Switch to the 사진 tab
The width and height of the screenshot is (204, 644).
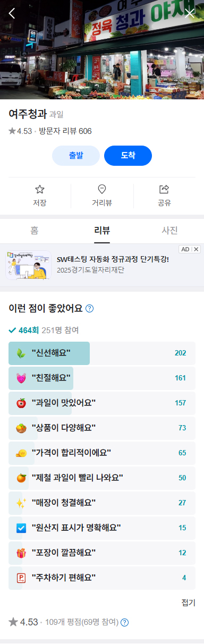(169, 231)
